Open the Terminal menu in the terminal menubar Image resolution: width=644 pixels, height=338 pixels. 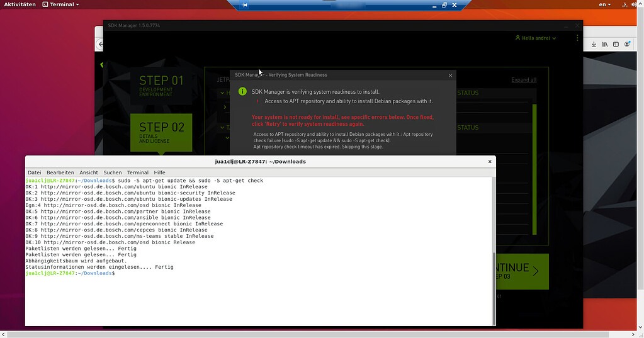pyautogui.click(x=138, y=172)
